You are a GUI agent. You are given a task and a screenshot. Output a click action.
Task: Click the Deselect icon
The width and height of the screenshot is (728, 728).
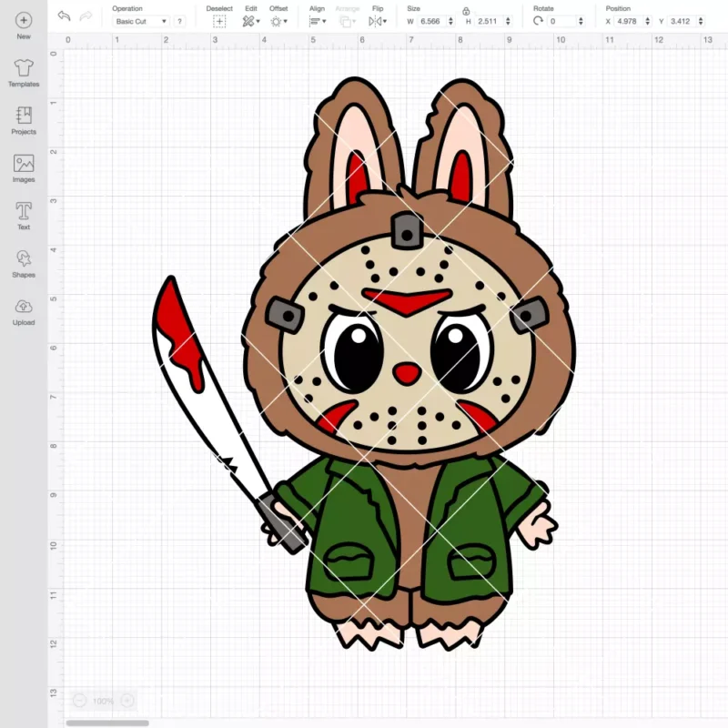click(x=219, y=21)
